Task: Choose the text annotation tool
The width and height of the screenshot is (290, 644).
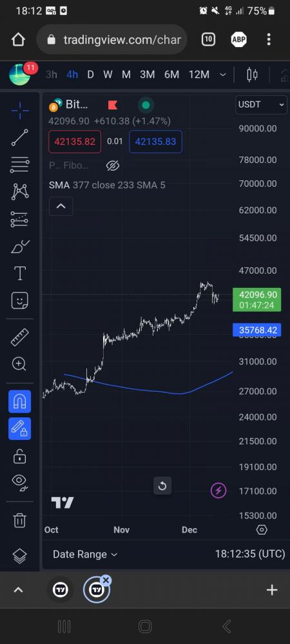Action: 20,274
